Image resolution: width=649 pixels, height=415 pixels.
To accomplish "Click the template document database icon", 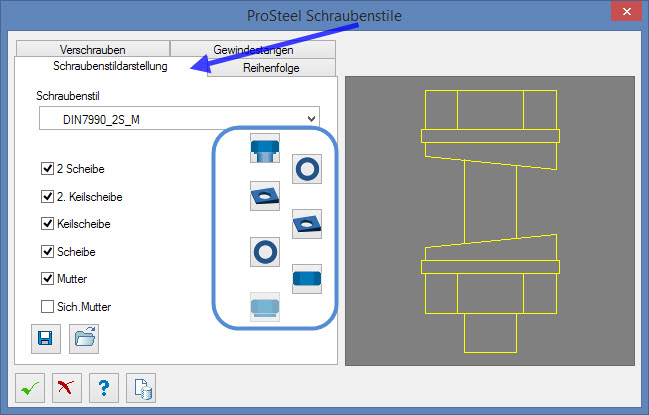I will click(x=141, y=388).
